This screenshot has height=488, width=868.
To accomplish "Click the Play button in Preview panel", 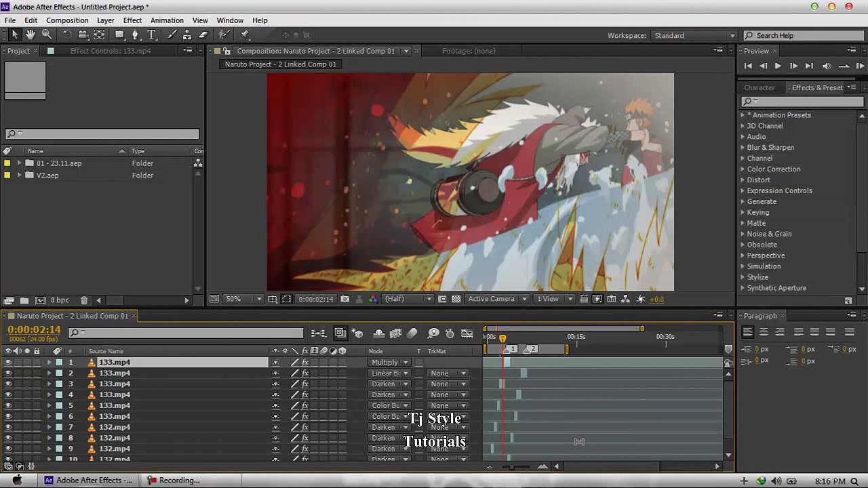I will pos(778,66).
